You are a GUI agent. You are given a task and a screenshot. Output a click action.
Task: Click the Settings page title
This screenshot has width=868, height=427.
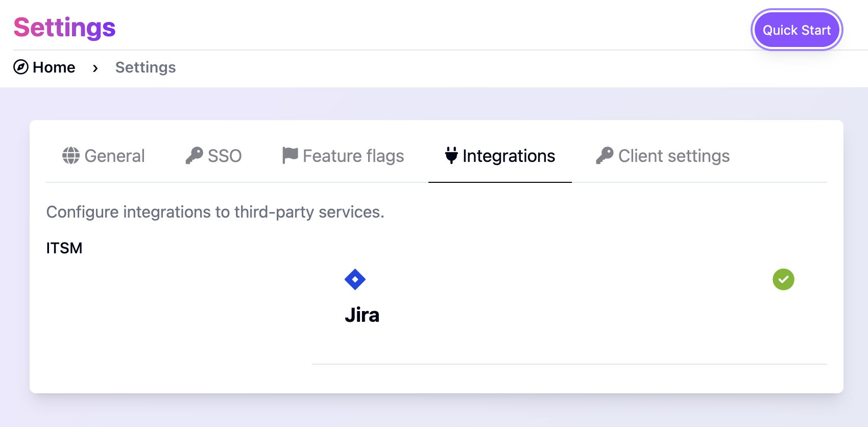65,28
